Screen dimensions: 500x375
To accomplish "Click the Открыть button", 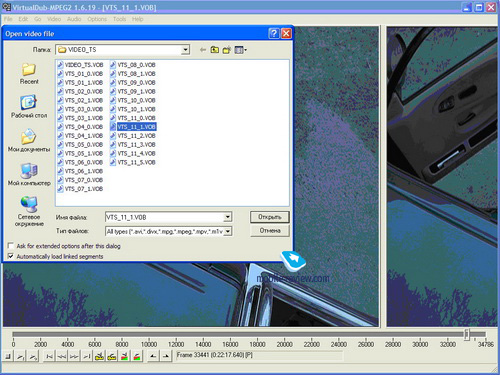I will 270,217.
